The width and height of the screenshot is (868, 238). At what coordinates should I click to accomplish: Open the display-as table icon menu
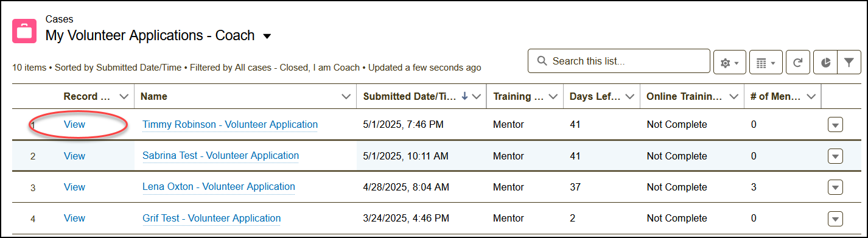765,63
